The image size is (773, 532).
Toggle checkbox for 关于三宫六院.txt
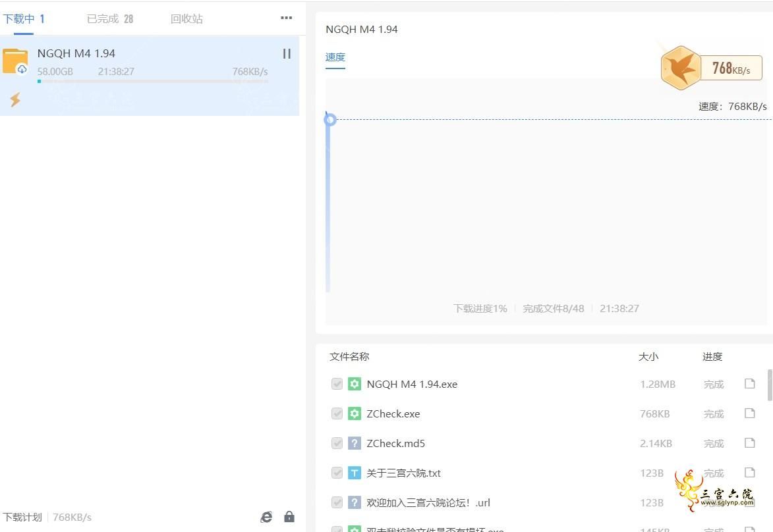[337, 473]
